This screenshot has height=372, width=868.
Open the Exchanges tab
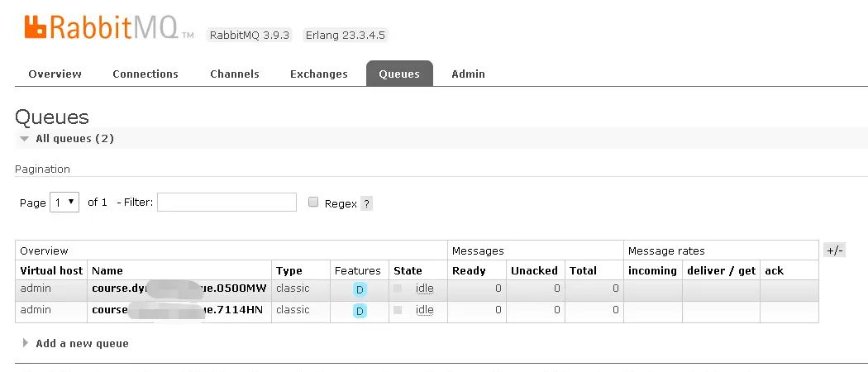click(x=318, y=74)
